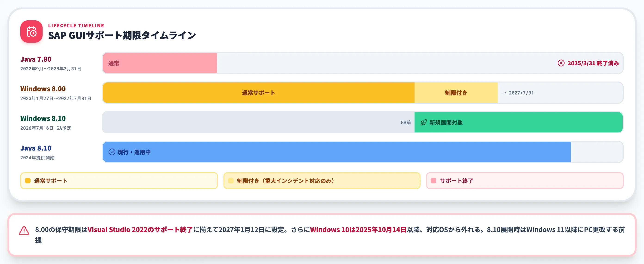Click the pale yellow 制限付き legend swatch

coord(231,181)
